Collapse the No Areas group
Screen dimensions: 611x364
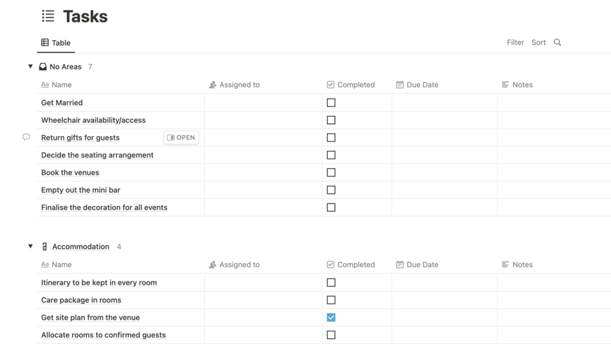[x=30, y=67]
